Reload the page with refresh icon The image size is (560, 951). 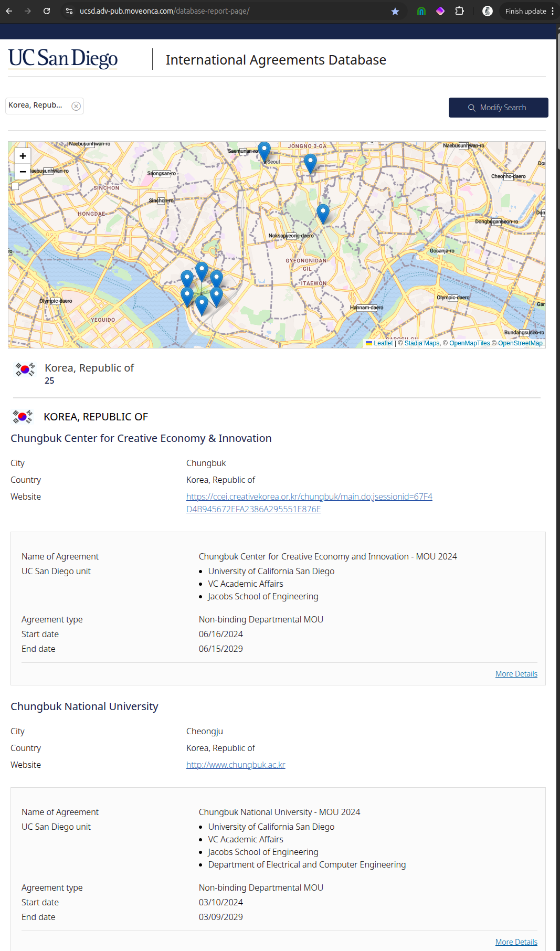tap(47, 11)
